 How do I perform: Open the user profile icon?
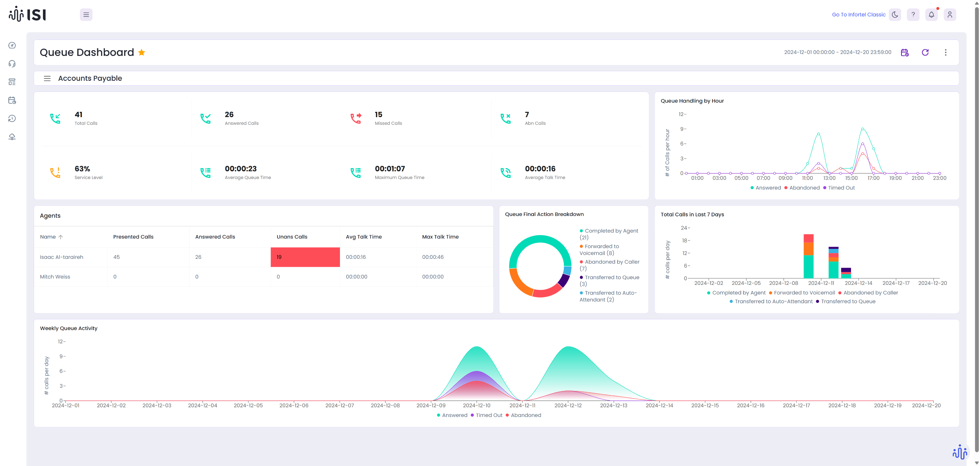coord(950,15)
